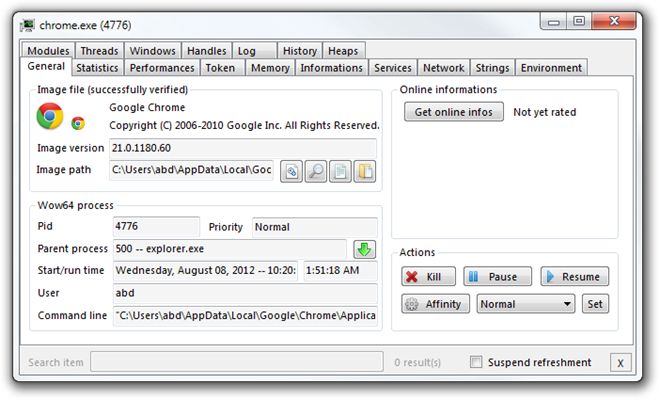Image resolution: width=660 pixels, height=400 pixels.
Task: Pause the process
Action: (498, 277)
